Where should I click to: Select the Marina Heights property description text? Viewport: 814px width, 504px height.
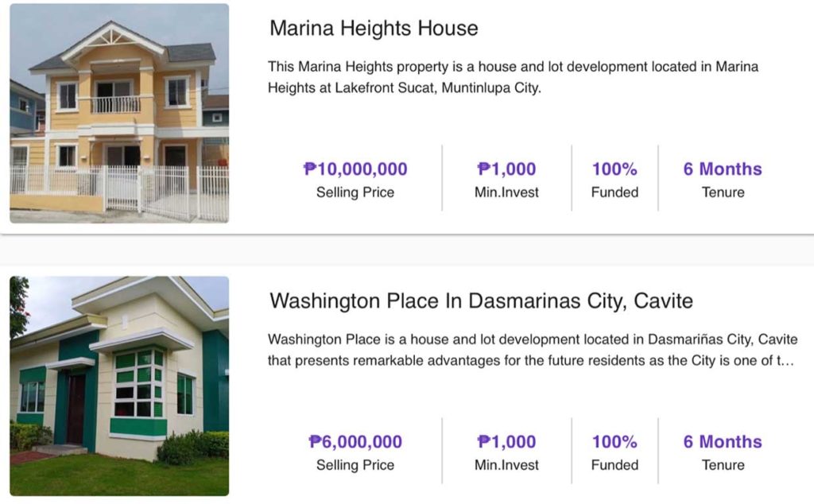[513, 77]
